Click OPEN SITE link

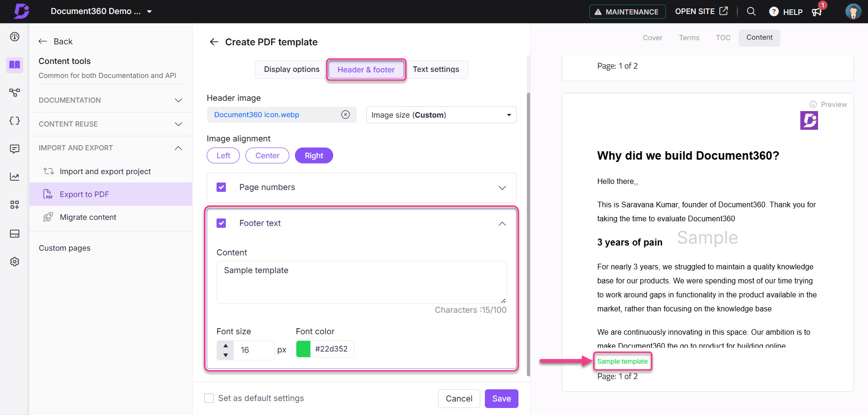point(701,11)
